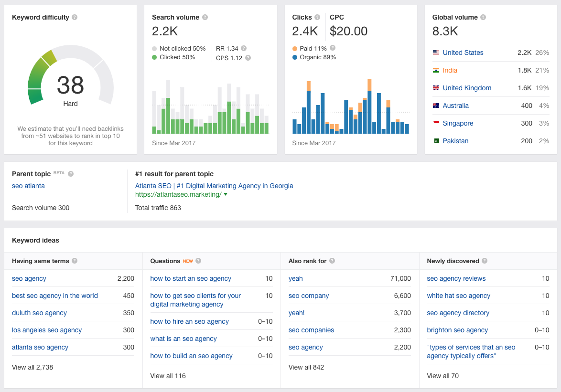Click the green Clicked 50% legend dot
Viewport: 561px width, 392px height.
(154, 57)
